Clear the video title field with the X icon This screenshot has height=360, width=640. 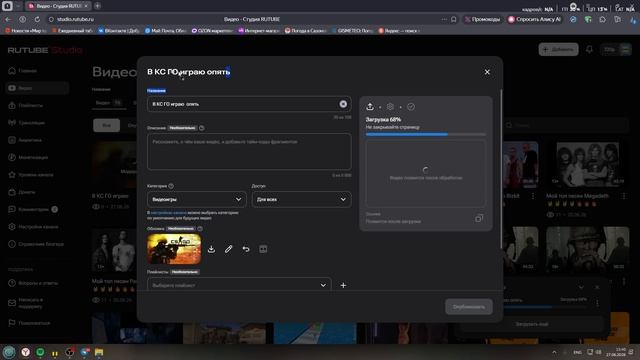coord(343,104)
